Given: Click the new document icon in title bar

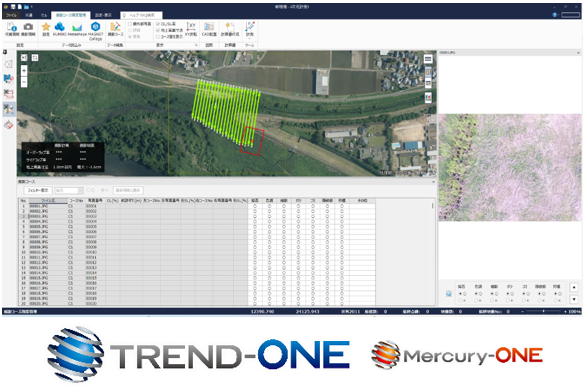Looking at the screenshot, I should (19, 7).
